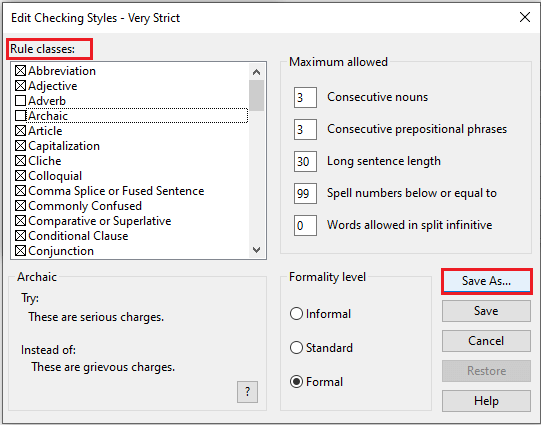The image size is (541, 425).
Task: Focus the Long sentence length field
Action: pos(305,161)
